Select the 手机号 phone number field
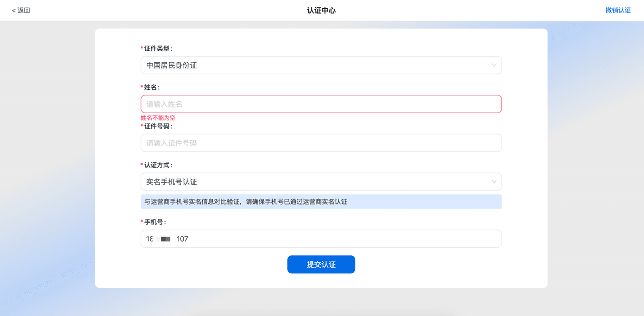 point(321,239)
